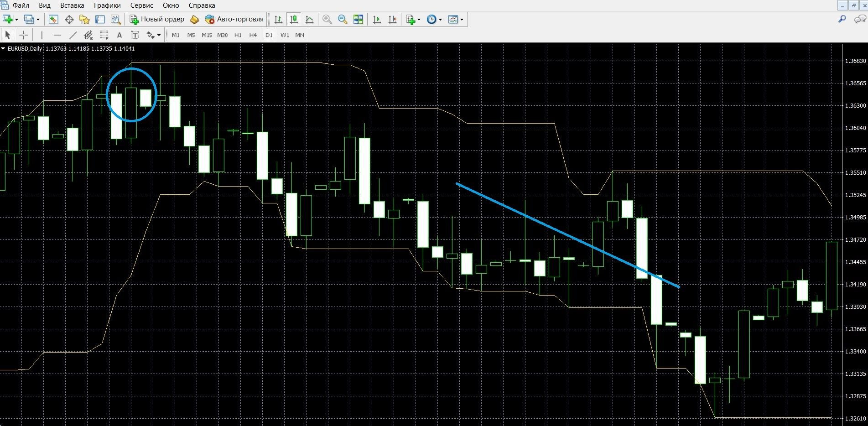868x426 pixels.
Task: Expand the new chart dropdown arrow
Action: pyautogui.click(x=16, y=20)
